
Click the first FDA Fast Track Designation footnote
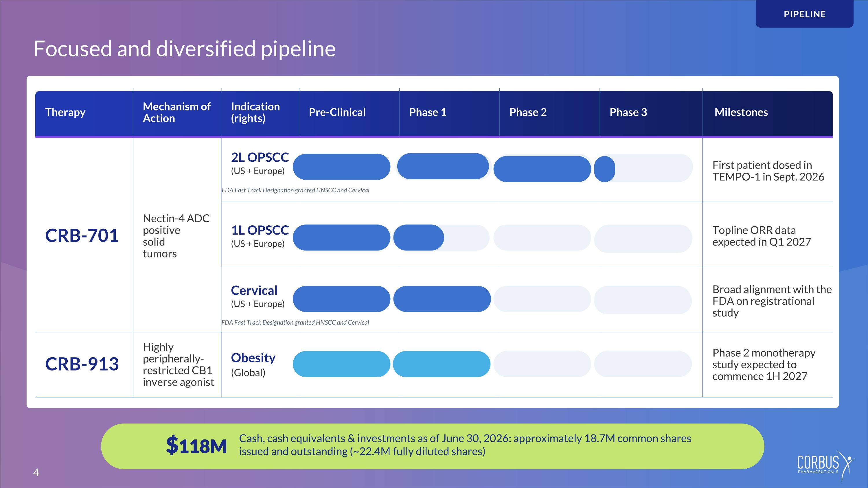point(295,190)
